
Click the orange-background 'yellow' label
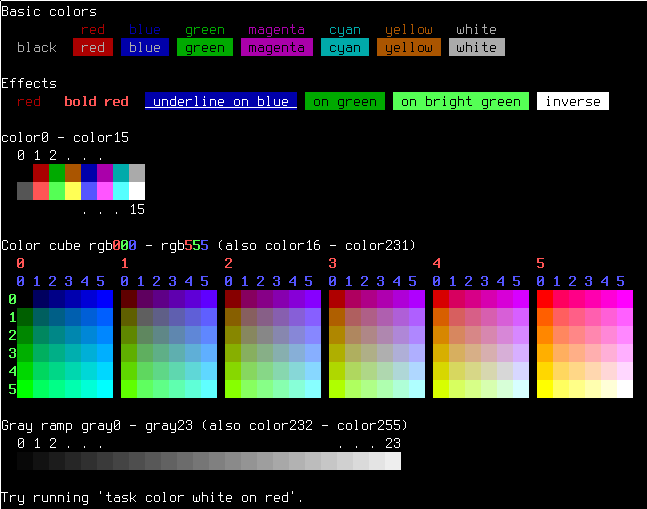pos(409,47)
